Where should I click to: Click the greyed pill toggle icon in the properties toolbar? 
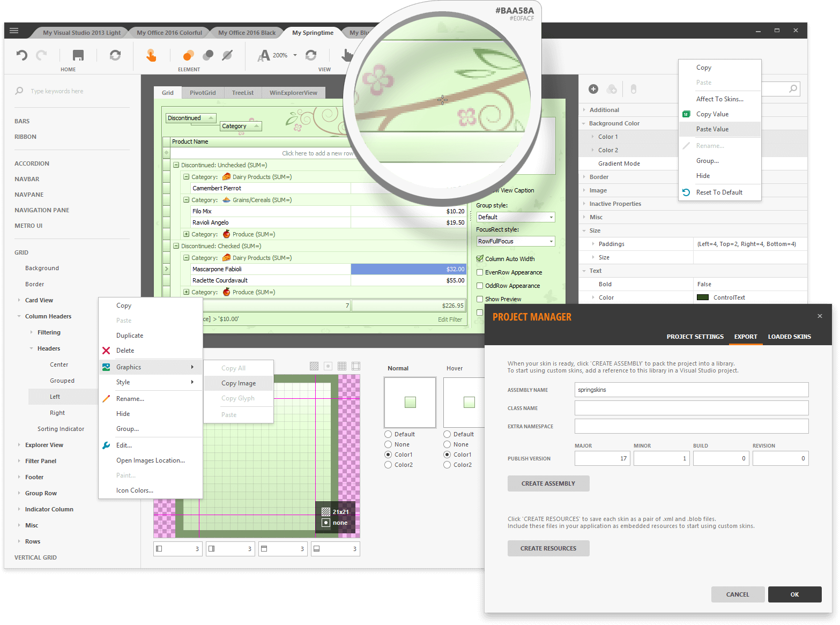[x=634, y=89]
